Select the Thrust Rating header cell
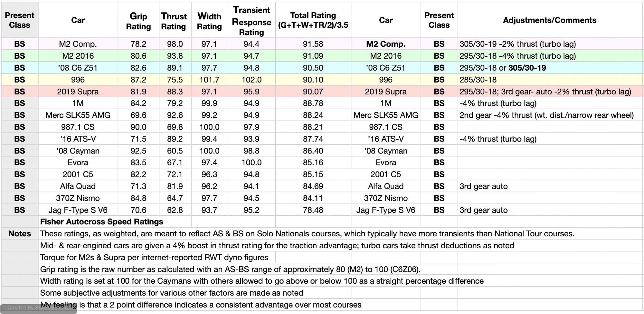The height and width of the screenshot is (314, 644). tap(174, 21)
